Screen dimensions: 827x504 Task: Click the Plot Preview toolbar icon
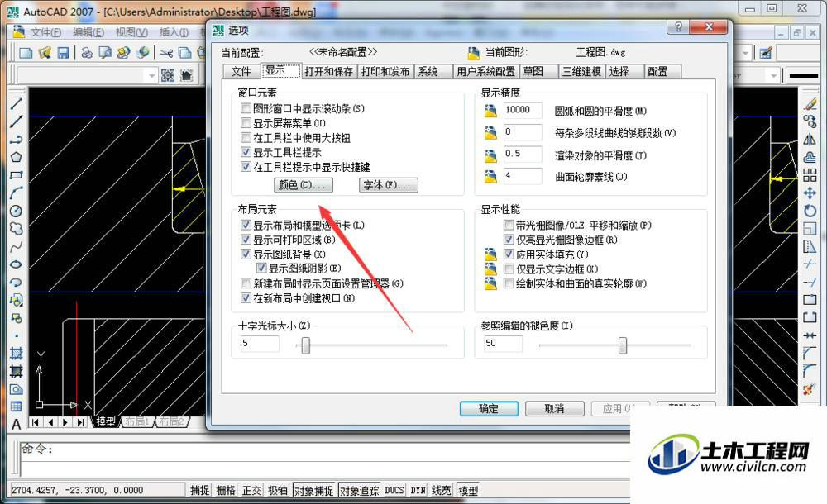tap(106, 53)
